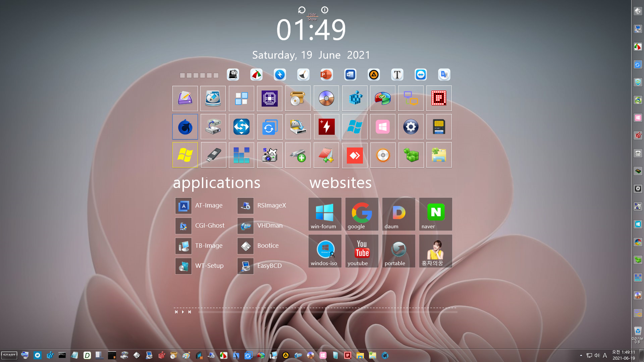Viewport: 644px width, 362px height.
Task: Open VHDman application
Action: pos(260,226)
